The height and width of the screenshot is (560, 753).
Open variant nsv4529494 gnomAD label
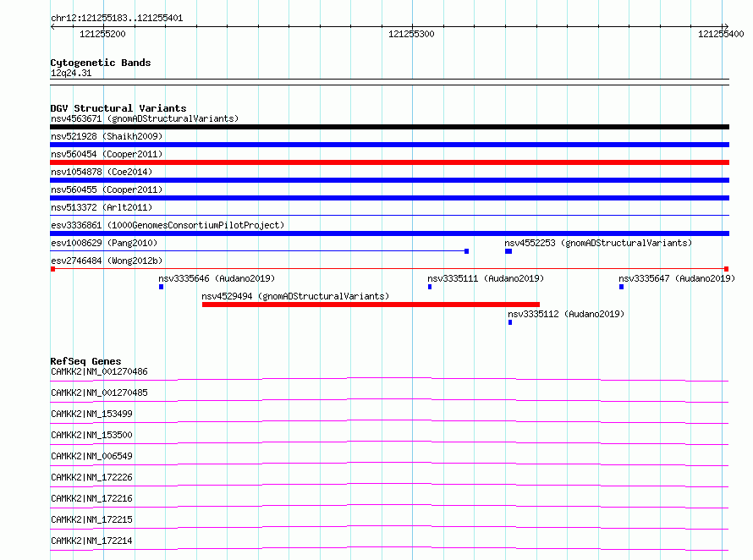(295, 296)
